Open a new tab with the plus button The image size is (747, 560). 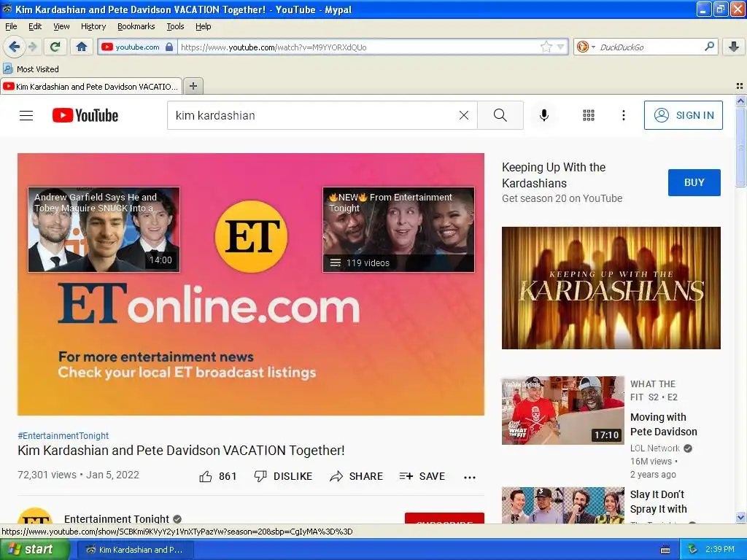(193, 86)
